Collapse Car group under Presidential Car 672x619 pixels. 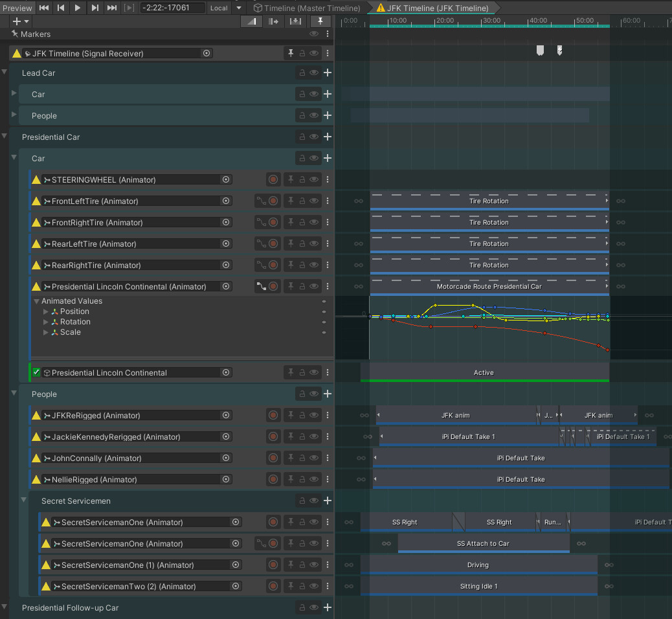pyautogui.click(x=14, y=157)
